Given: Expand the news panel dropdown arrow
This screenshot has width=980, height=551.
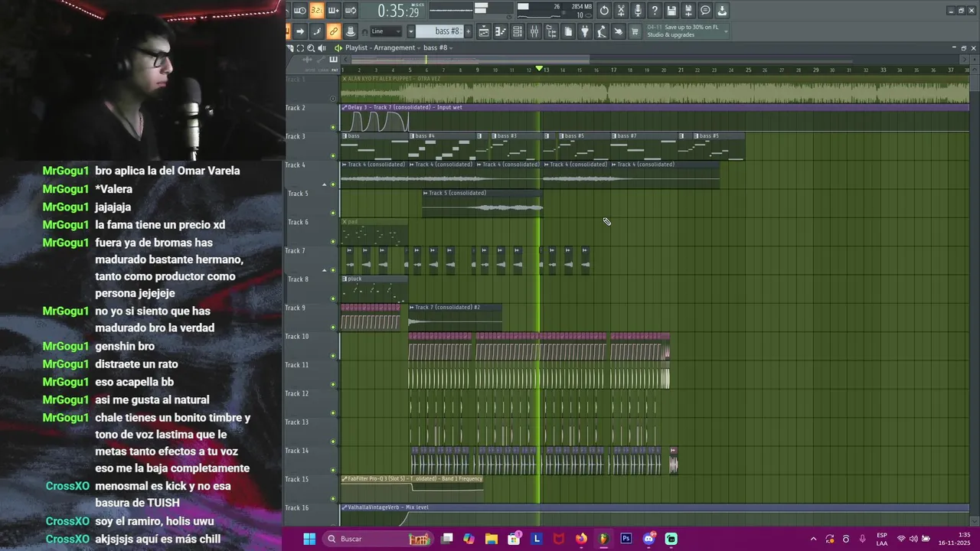Looking at the screenshot, I should (726, 31).
